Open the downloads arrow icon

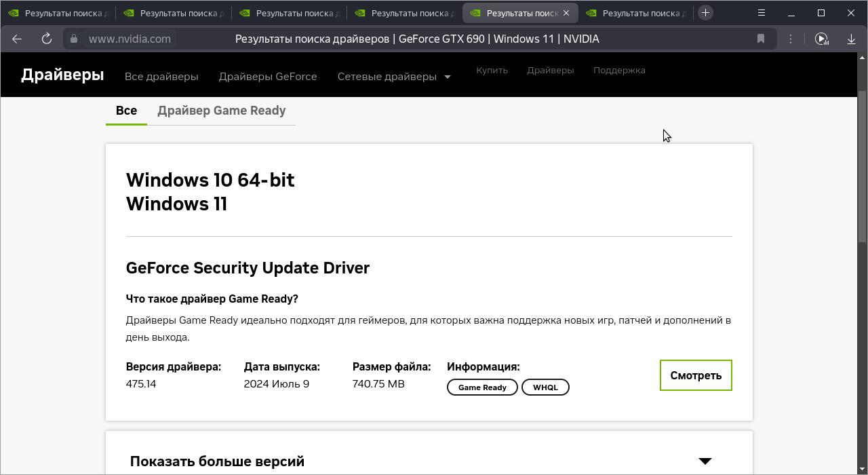[x=851, y=39]
